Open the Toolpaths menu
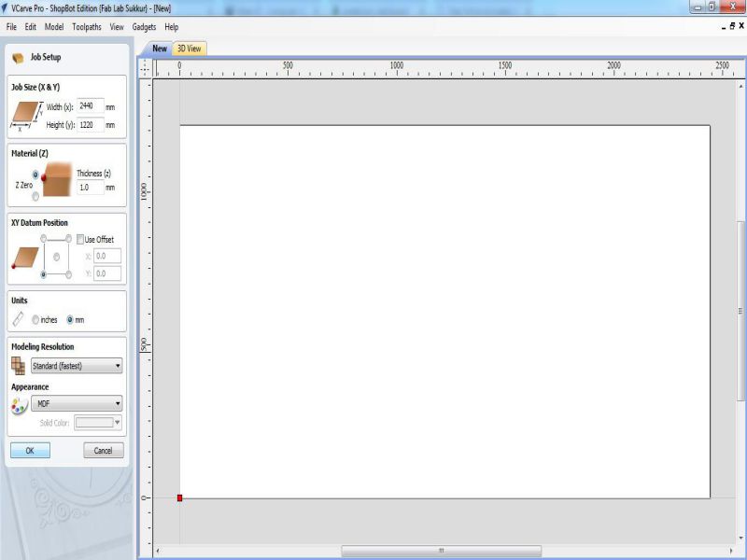 tap(87, 27)
